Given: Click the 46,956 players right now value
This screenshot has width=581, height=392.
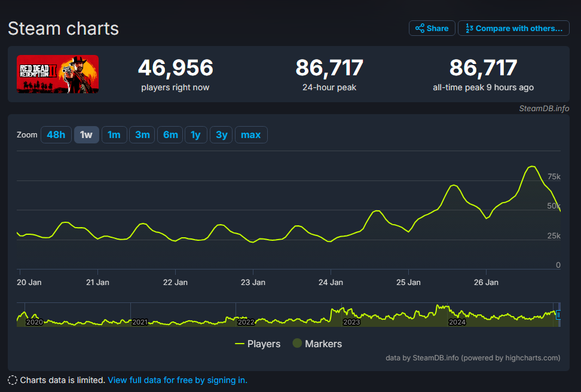Looking at the screenshot, I should (176, 68).
